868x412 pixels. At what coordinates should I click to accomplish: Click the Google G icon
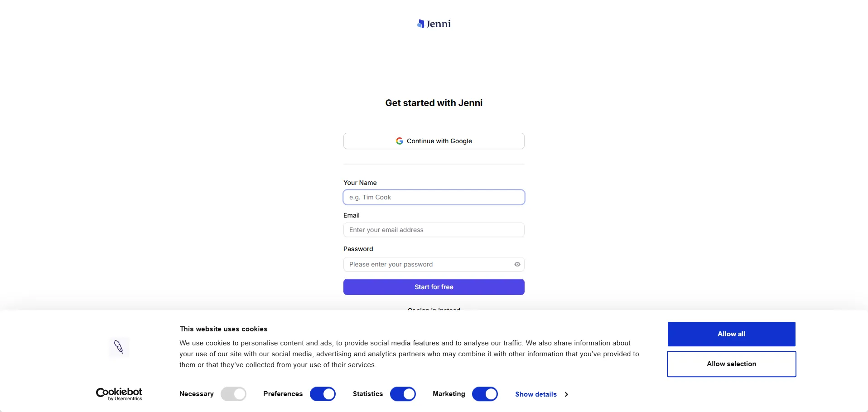399,141
